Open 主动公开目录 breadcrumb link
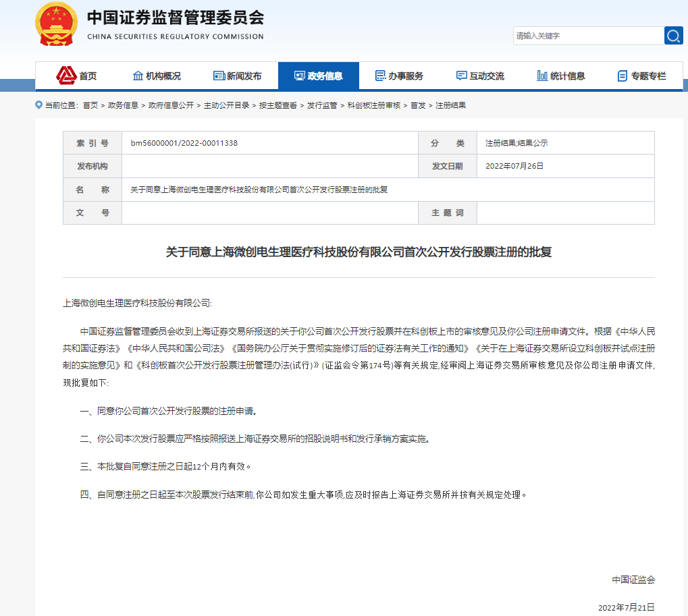This screenshot has width=688, height=616. [x=226, y=105]
